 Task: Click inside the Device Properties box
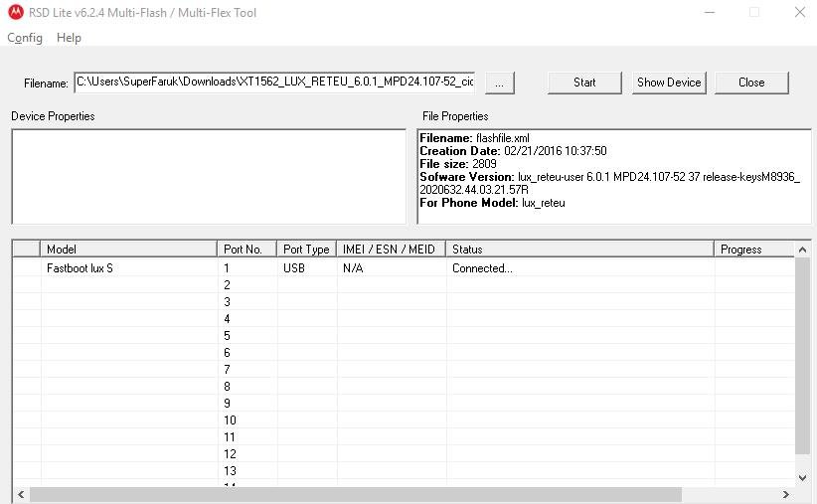click(209, 177)
